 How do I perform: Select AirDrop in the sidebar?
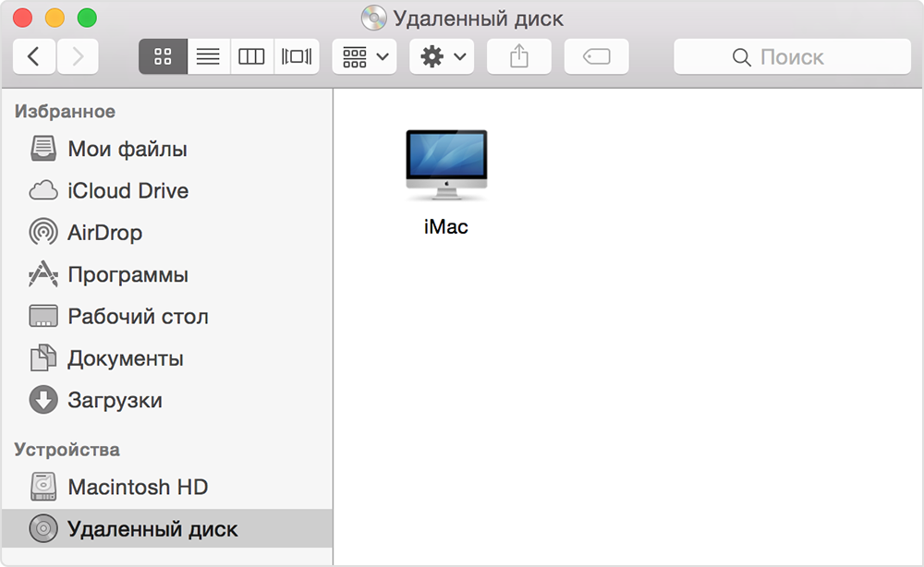104,233
